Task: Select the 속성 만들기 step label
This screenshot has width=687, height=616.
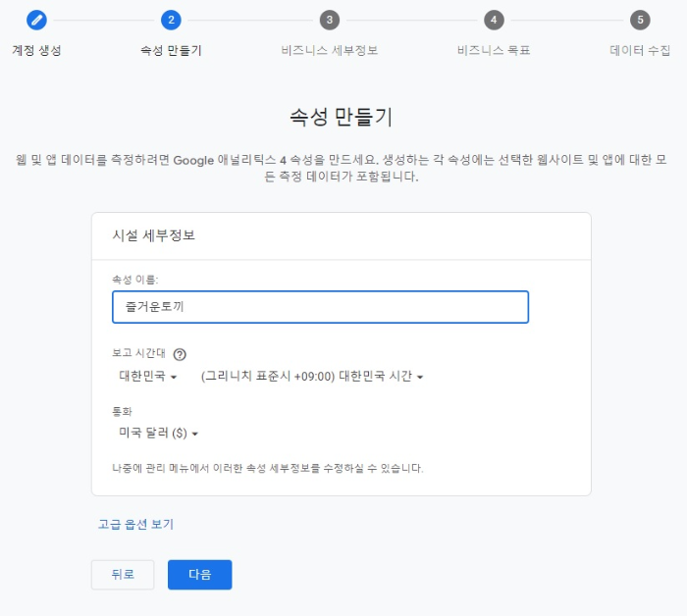Action: 171,50
